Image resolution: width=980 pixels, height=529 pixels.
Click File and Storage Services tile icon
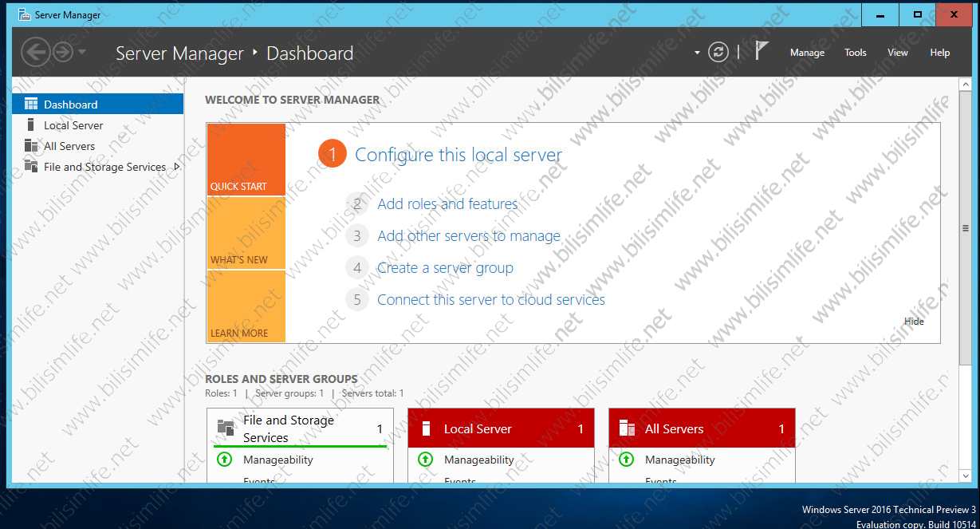tap(226, 428)
